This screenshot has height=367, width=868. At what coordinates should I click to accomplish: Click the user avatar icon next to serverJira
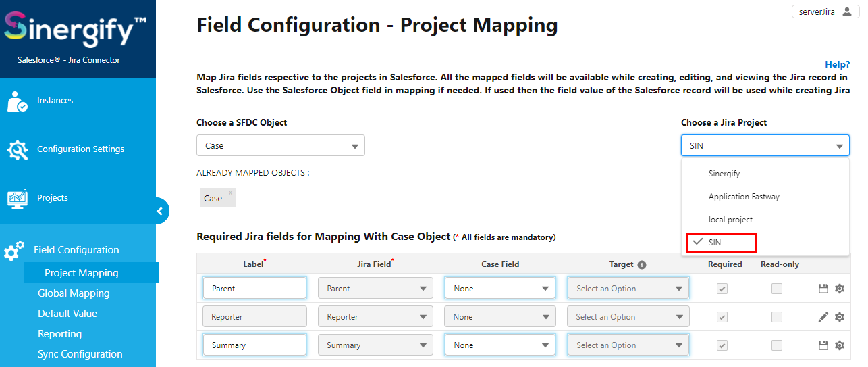click(x=846, y=11)
